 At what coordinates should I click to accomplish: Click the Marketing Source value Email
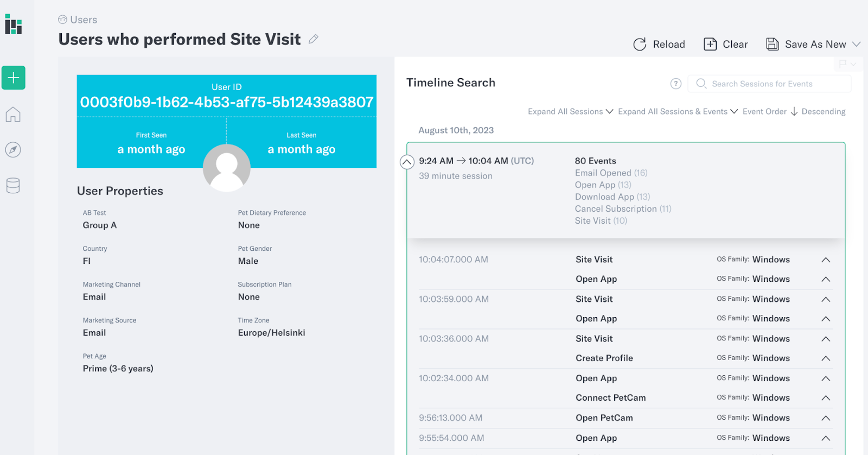pos(94,333)
